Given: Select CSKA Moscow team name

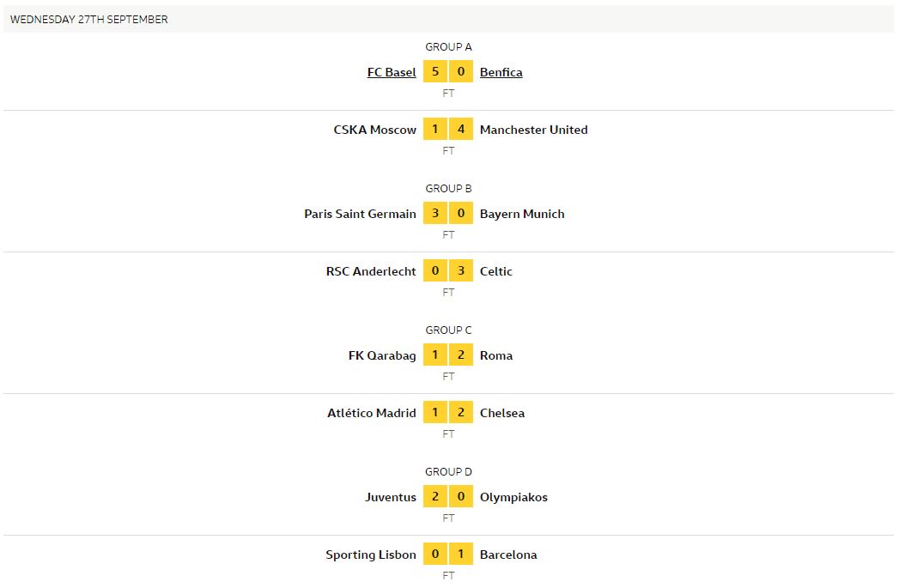Looking at the screenshot, I should (374, 130).
